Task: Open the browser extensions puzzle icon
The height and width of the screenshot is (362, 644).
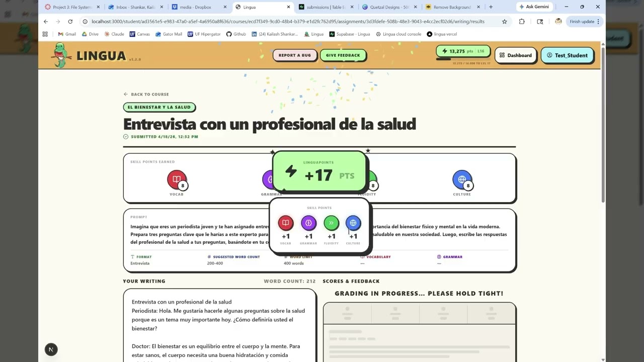Action: [x=522, y=22]
